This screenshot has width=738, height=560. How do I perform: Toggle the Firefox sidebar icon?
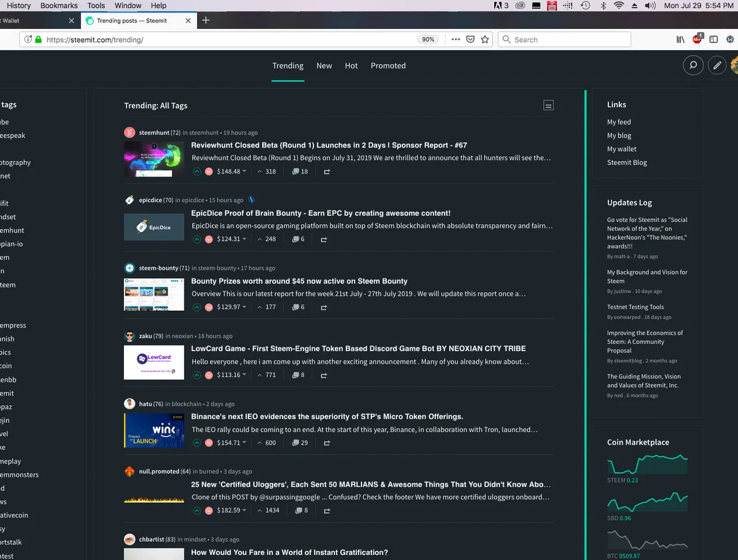tap(714, 39)
